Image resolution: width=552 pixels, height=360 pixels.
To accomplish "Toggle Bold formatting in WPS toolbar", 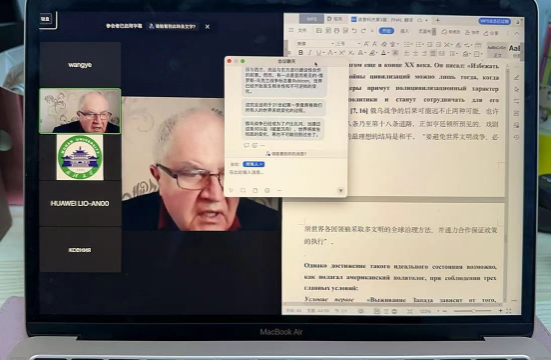I will pos(301,53).
